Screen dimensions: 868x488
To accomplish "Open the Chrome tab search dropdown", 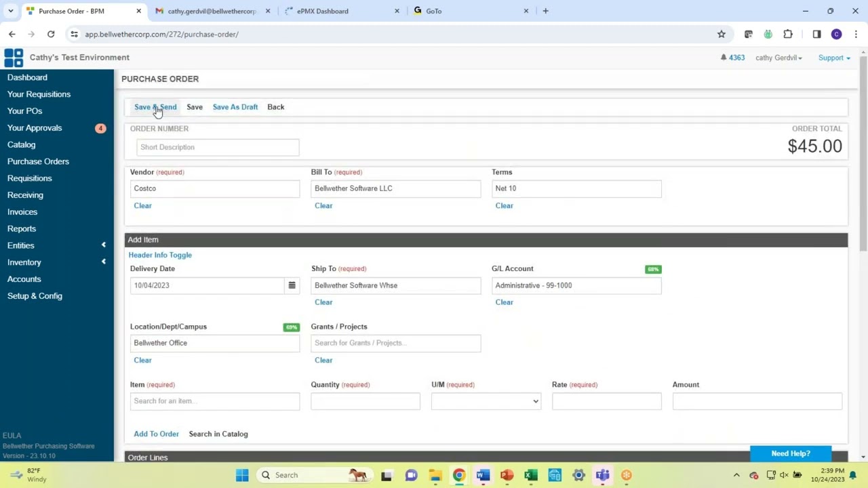I will (10, 11).
